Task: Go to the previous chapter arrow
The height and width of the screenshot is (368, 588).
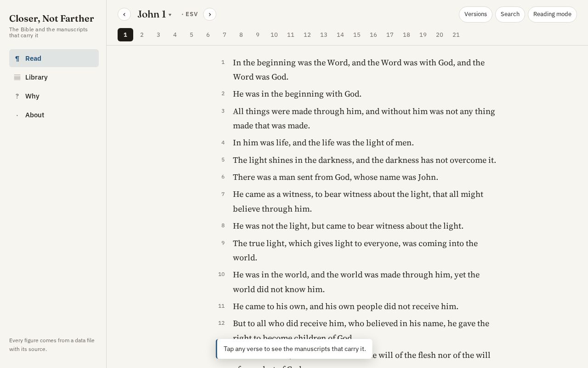Action: [x=124, y=14]
